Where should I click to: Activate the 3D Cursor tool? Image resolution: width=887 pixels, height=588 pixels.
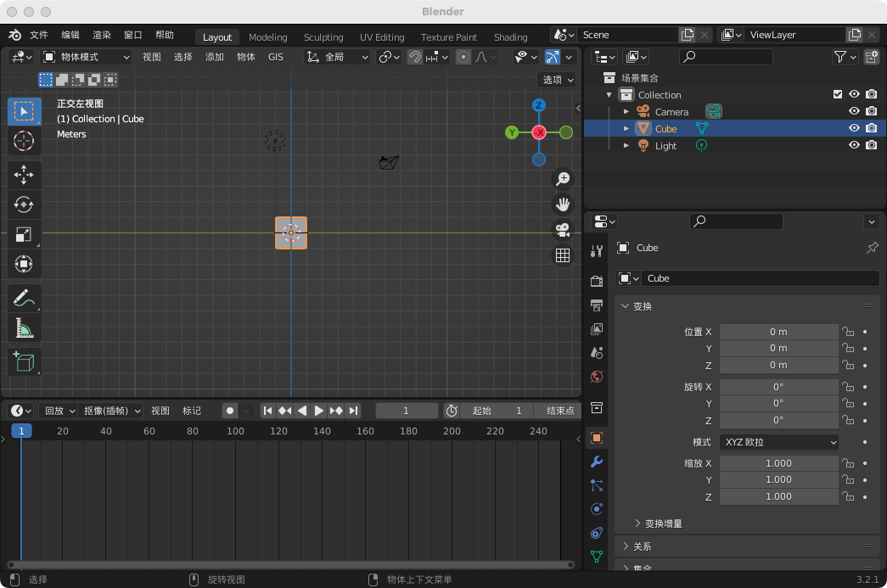point(24,141)
